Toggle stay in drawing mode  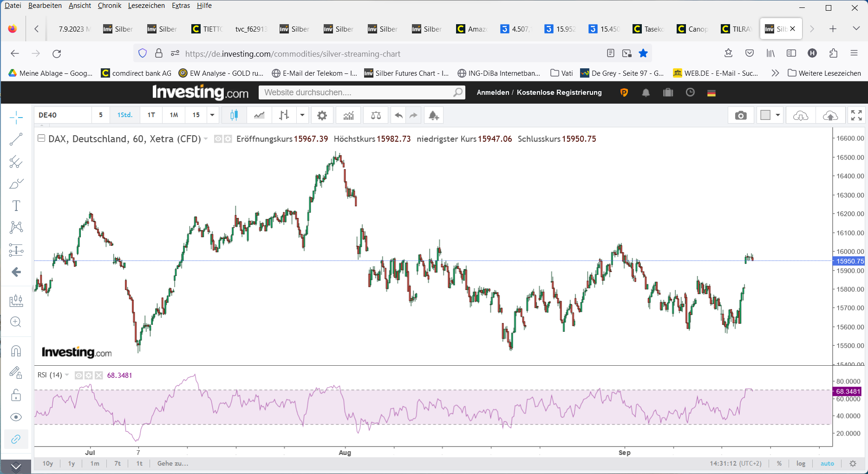coord(16,373)
